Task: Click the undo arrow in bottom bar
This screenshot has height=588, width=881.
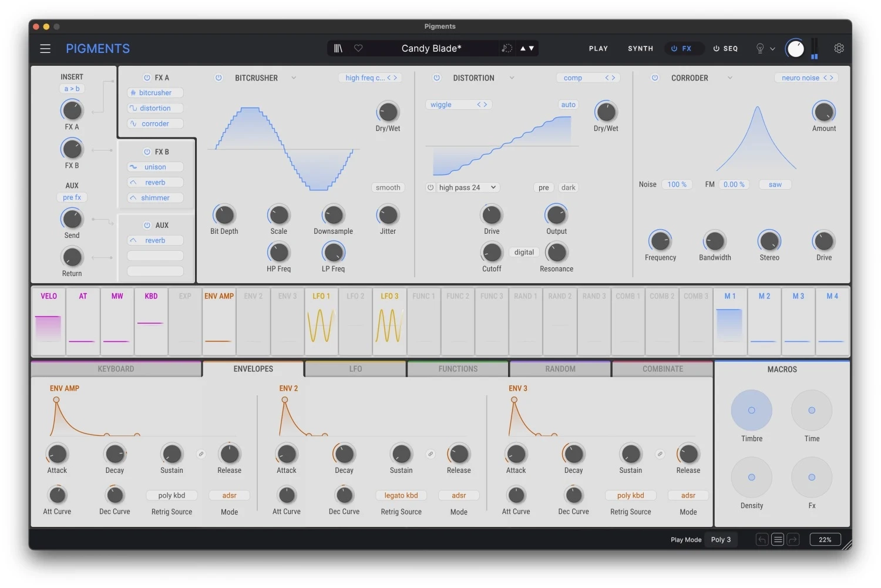Action: click(x=762, y=539)
